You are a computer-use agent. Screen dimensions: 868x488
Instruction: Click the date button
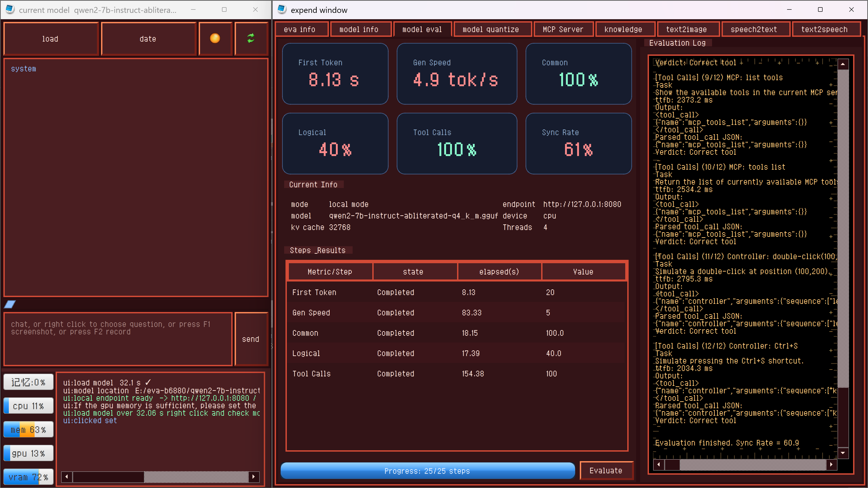[x=148, y=39]
